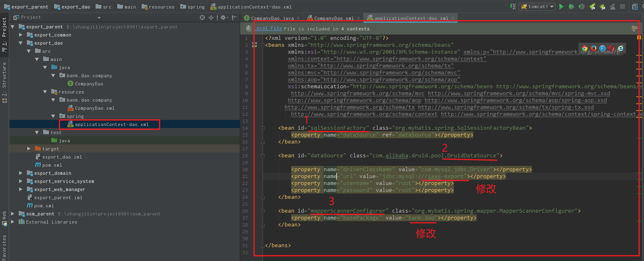The width and height of the screenshot is (644, 261).
Task: Collapse the export_parent root node
Action: point(13,27)
